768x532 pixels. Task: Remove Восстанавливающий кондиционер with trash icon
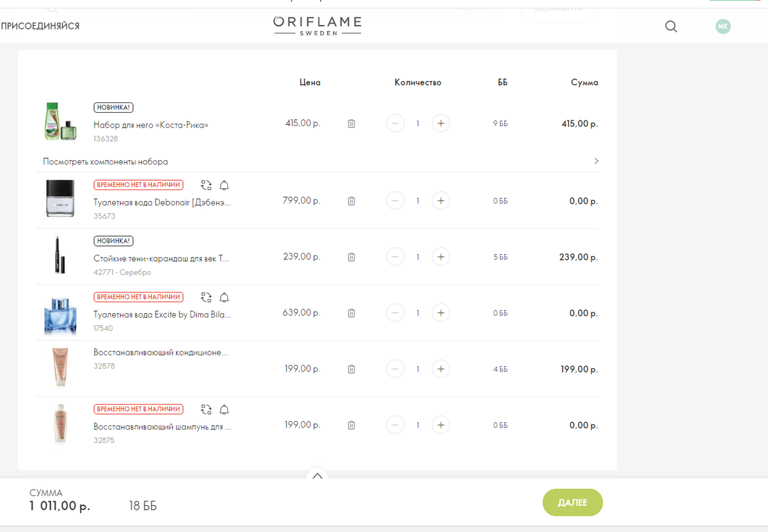point(351,369)
